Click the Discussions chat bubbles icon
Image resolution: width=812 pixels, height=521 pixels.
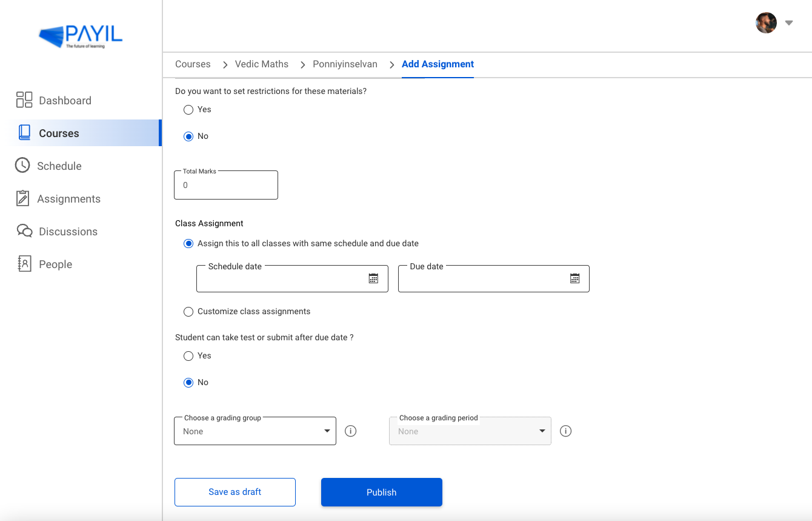(x=24, y=231)
